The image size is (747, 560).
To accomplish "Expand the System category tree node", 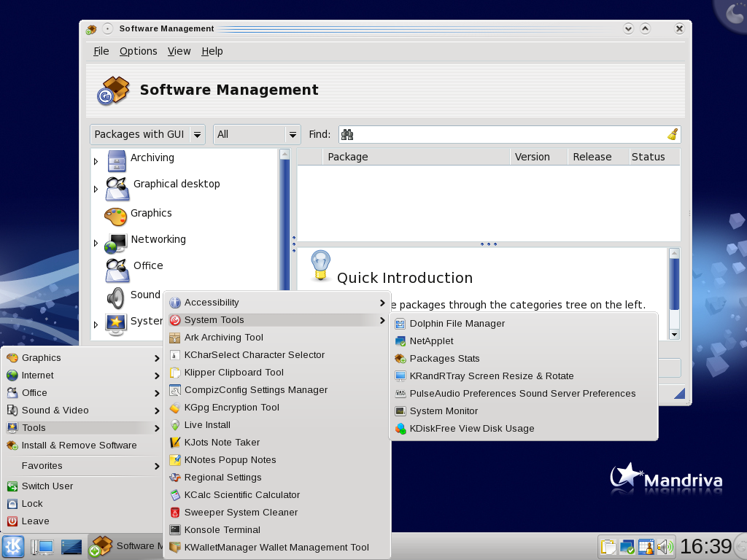I will pyautogui.click(x=96, y=324).
